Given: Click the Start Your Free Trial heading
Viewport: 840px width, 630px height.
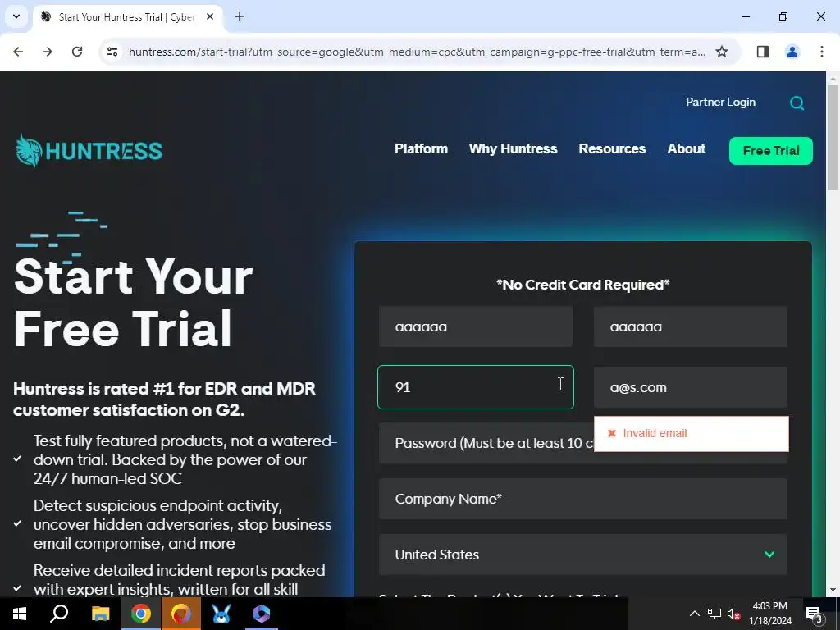Looking at the screenshot, I should (134, 303).
